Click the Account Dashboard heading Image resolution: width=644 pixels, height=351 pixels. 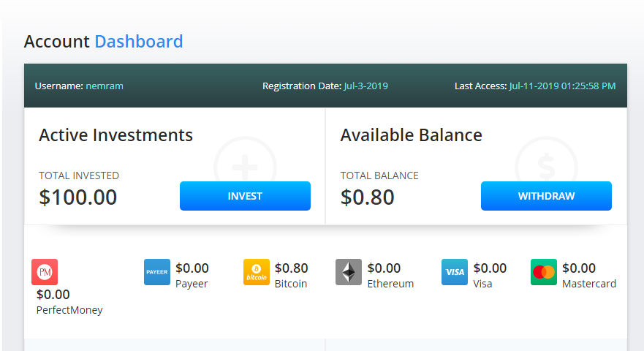[103, 41]
